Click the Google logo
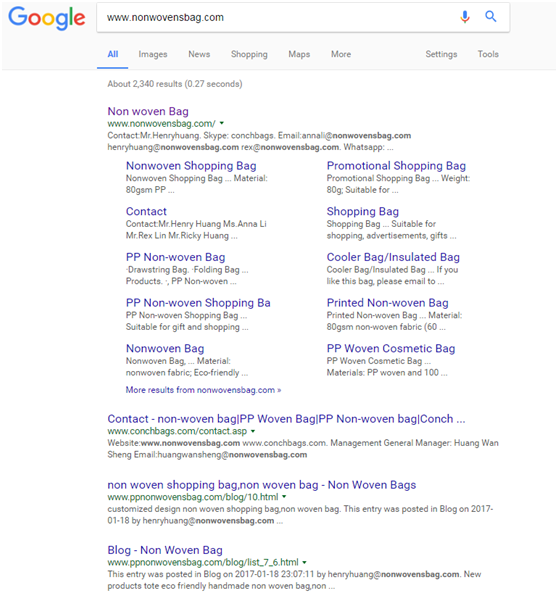558x611 pixels. (47, 18)
